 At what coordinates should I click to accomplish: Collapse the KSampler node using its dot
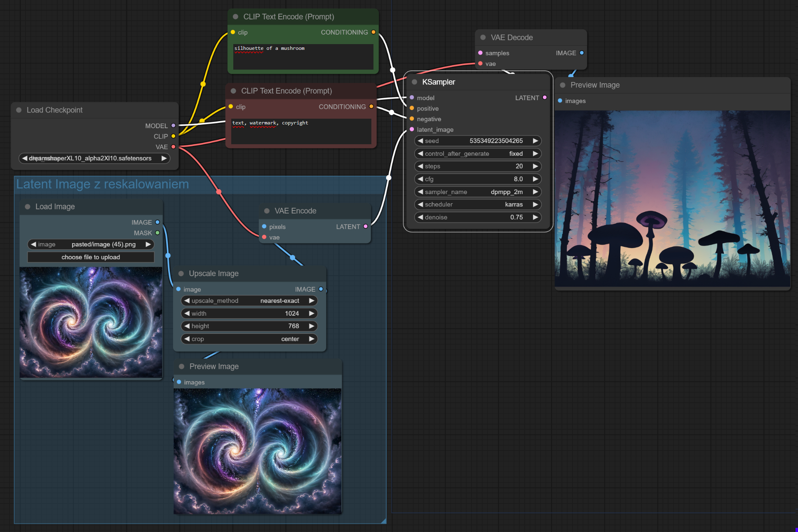click(414, 82)
